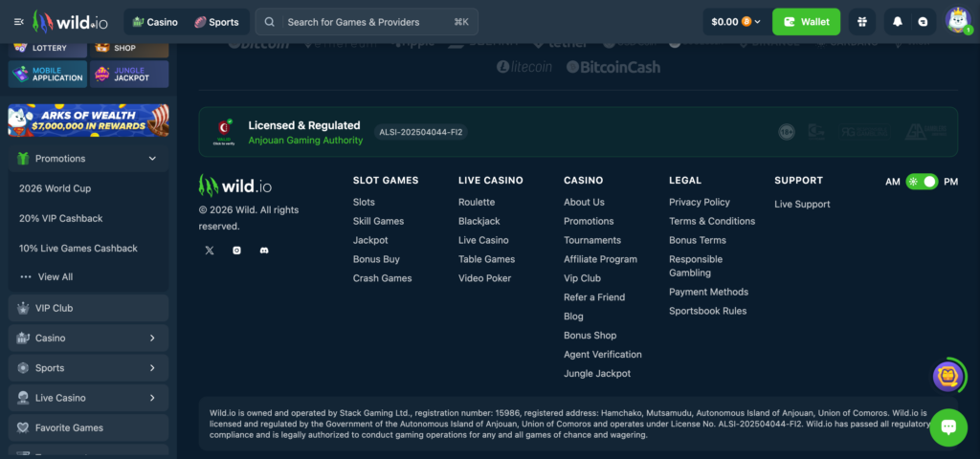Click the 18+ age restriction icon
Screen dimensions: 980x459
pos(787,132)
